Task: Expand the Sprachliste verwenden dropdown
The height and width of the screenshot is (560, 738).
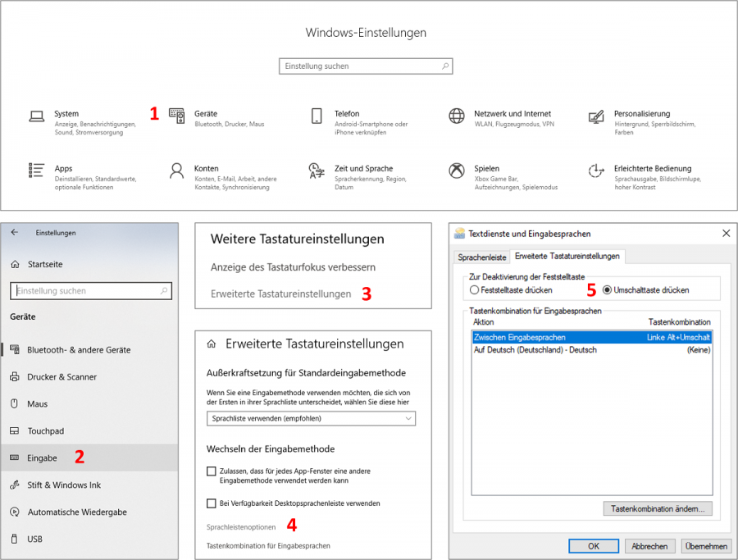Action: 311,418
